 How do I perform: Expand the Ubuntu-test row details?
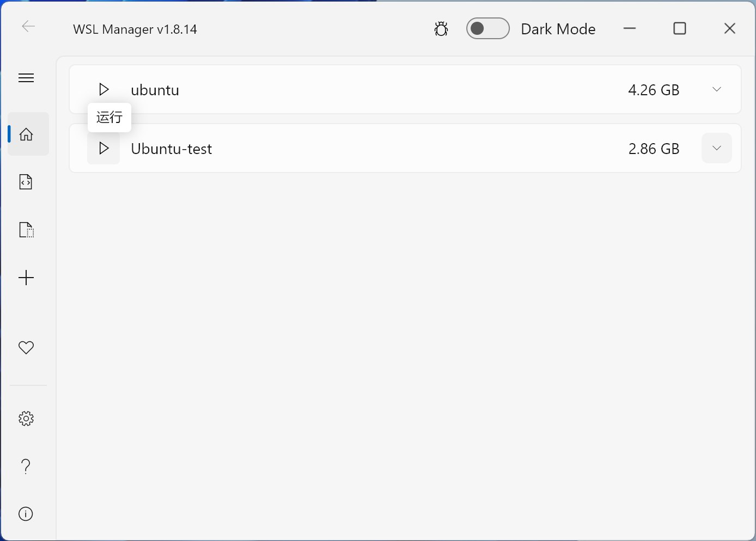point(717,148)
